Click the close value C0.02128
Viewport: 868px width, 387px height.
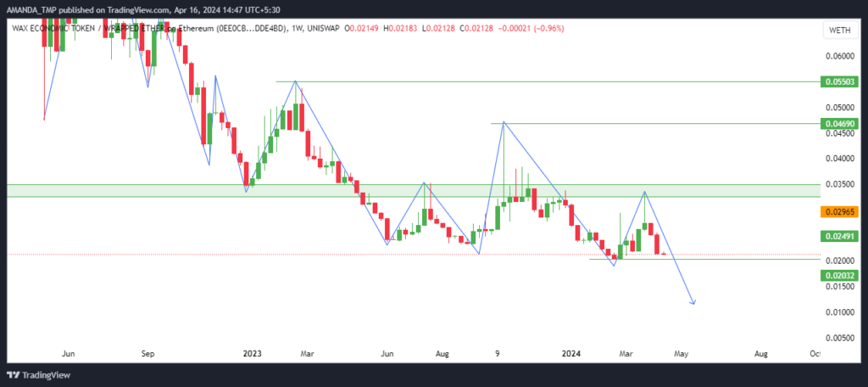[476, 28]
